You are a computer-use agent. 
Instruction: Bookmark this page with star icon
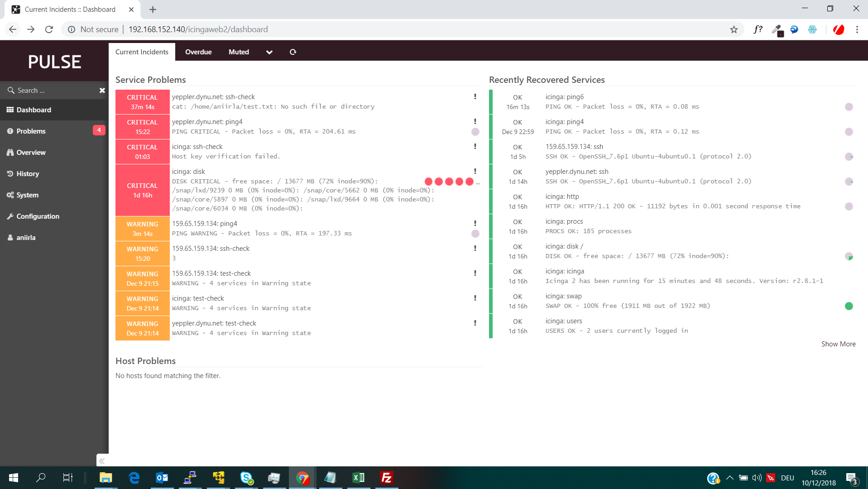pos(734,29)
